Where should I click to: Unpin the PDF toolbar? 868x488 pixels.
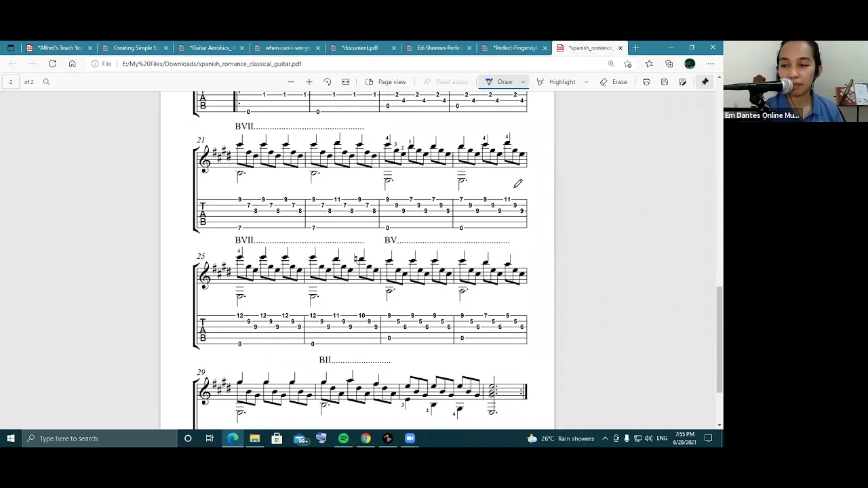pos(705,82)
